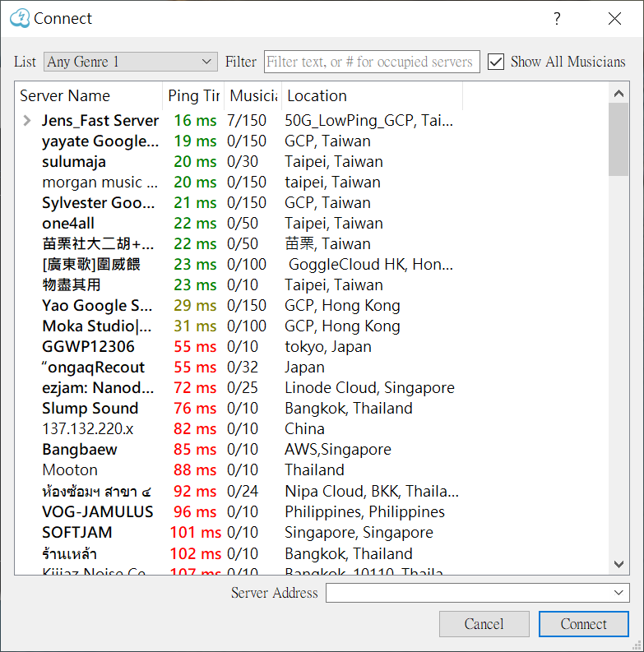This screenshot has height=652, width=644.
Task: Click the GoggleCloud HK, Hon... location
Action: pyautogui.click(x=371, y=265)
